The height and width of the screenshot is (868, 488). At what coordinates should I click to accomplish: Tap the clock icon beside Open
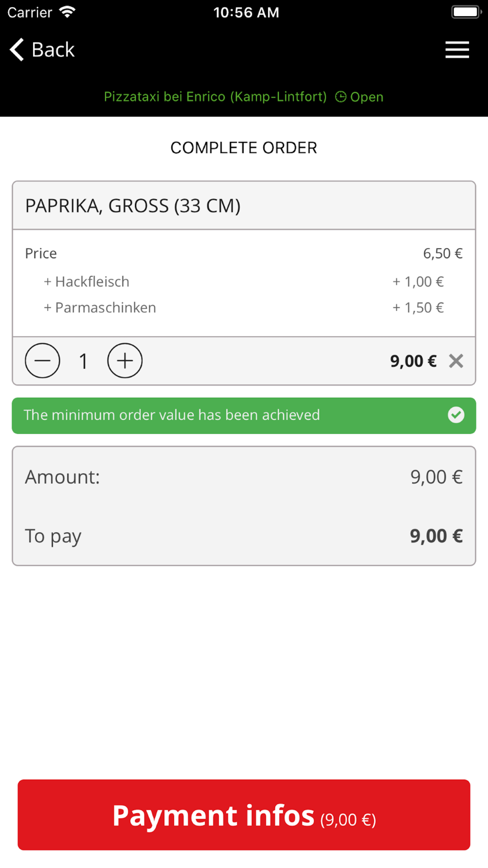point(341,97)
